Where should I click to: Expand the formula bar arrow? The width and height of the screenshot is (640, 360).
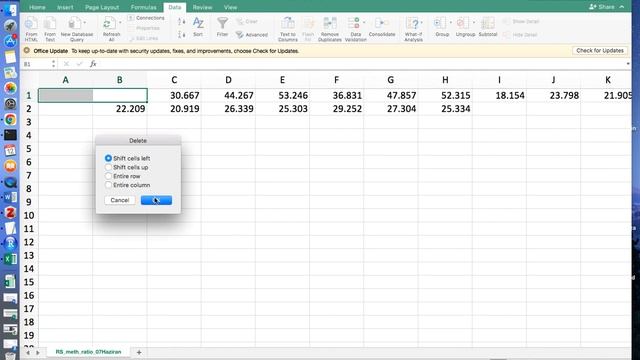(x=628, y=64)
